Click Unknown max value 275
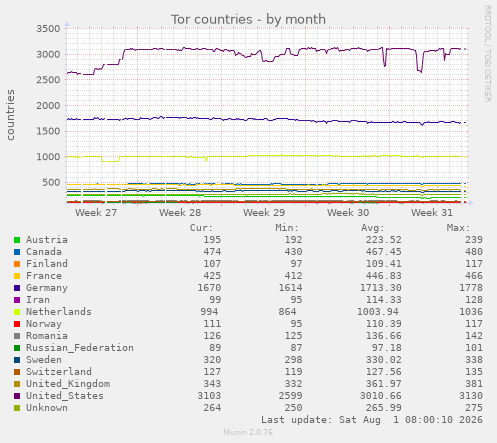 [x=474, y=408]
